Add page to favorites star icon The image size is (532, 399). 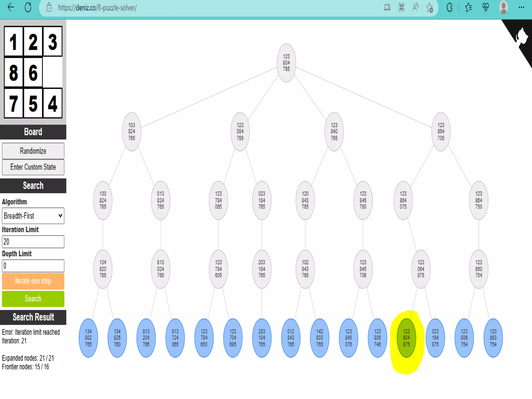(x=430, y=8)
